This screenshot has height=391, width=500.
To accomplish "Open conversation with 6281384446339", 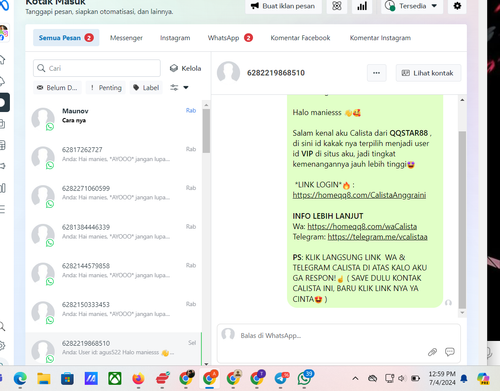I will point(113,235).
